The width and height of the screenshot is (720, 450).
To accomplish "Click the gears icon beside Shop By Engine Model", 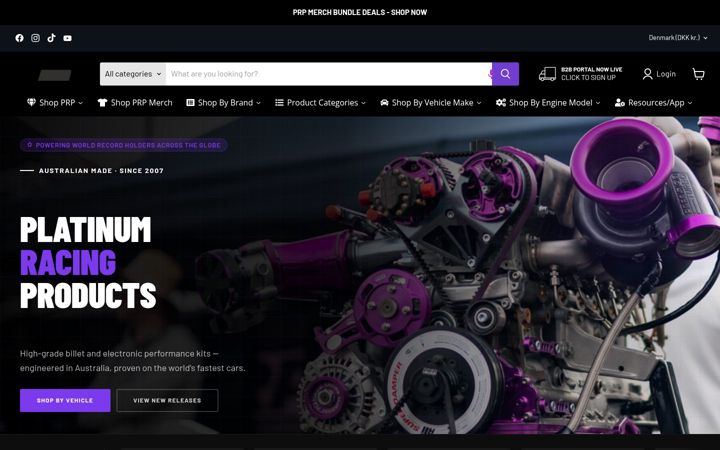I will 501,102.
